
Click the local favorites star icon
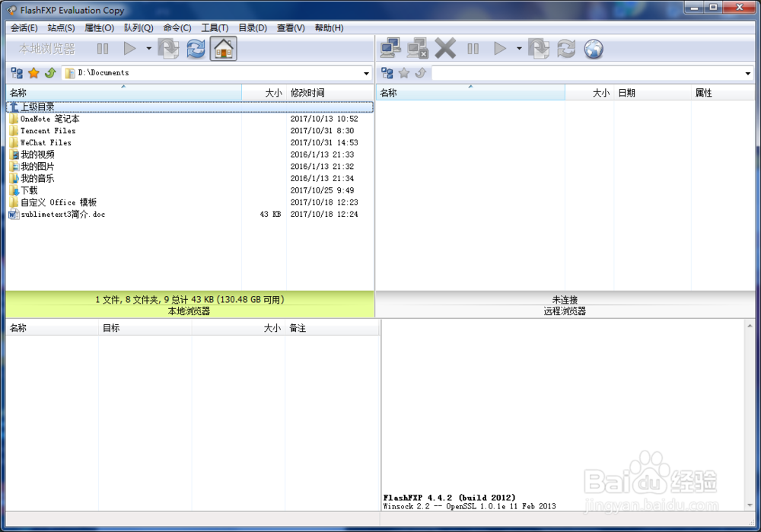coord(33,73)
